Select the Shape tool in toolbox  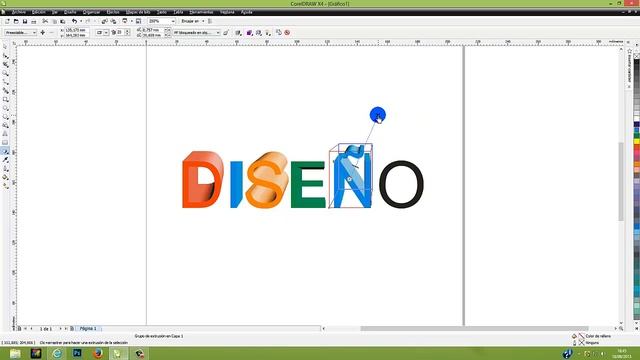pyautogui.click(x=5, y=56)
